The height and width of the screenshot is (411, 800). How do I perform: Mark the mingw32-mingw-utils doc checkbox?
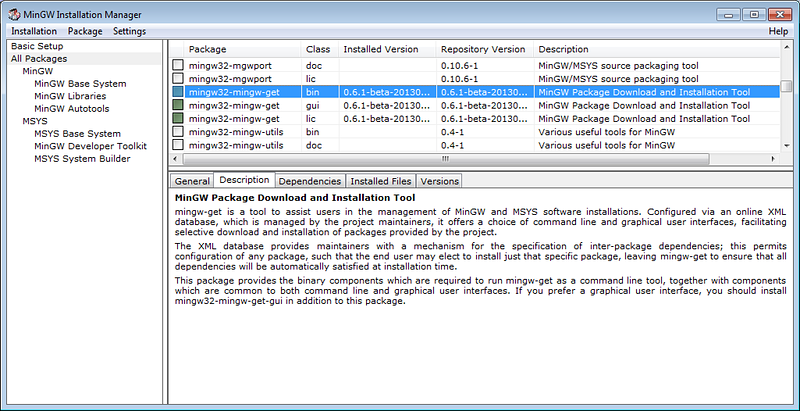(178, 145)
